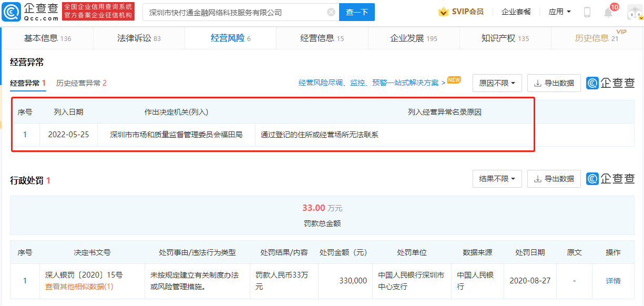Clear the search box with the X icon
Screen dimensions: 644x306
331,12
